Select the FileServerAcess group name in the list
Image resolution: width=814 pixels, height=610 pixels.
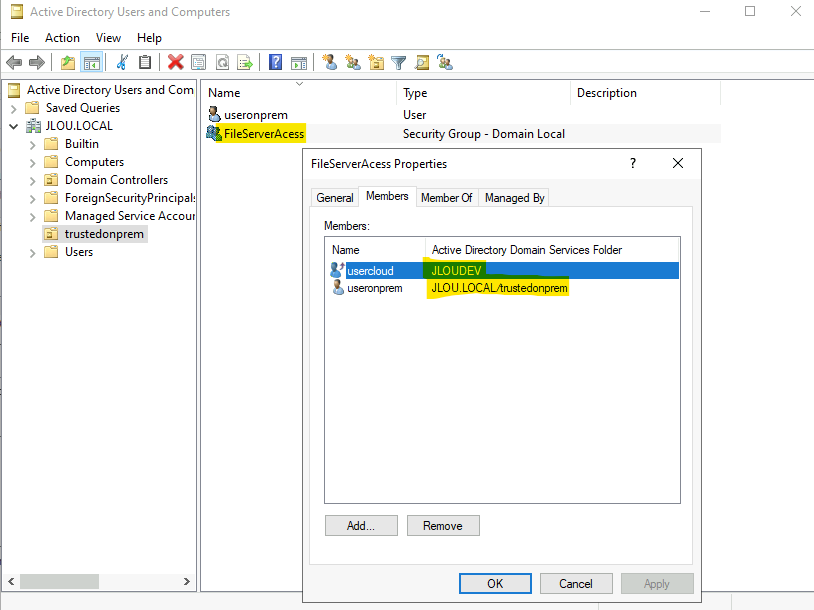(264, 133)
